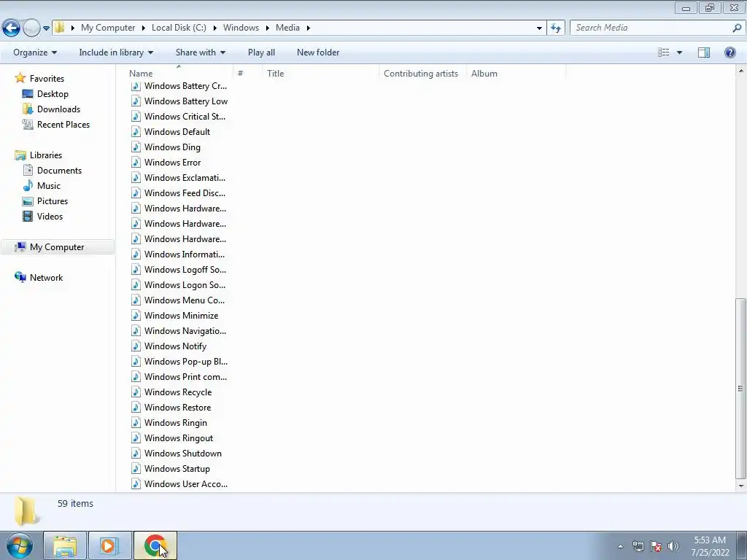The width and height of the screenshot is (747, 560).
Task: Click the Windows Startup file icon
Action: click(x=136, y=468)
